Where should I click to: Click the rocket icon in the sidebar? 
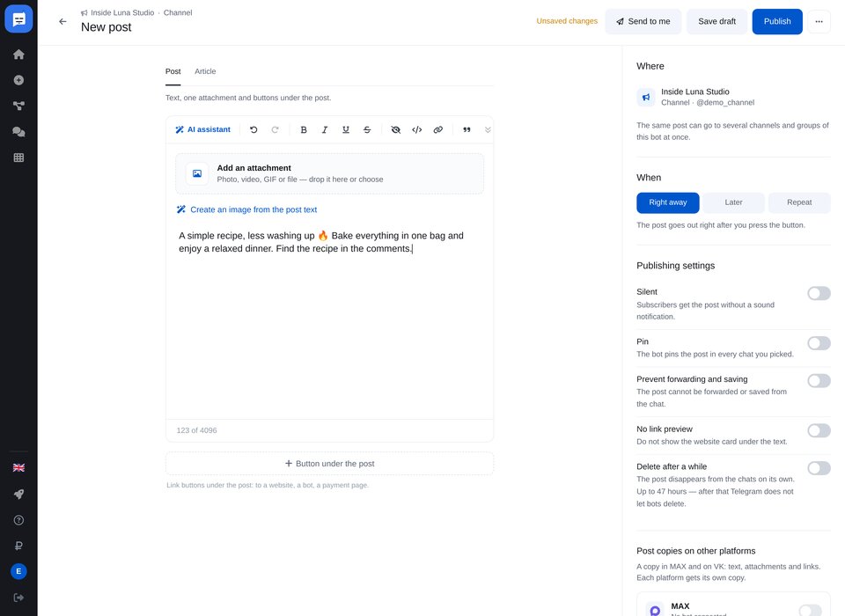click(18, 495)
